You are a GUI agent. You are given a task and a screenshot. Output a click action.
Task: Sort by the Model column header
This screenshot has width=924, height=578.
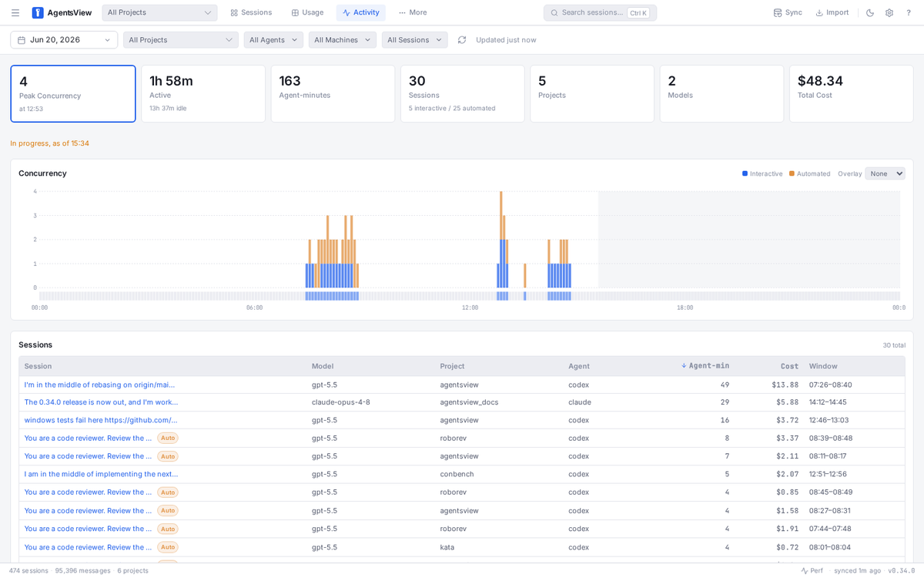click(323, 366)
